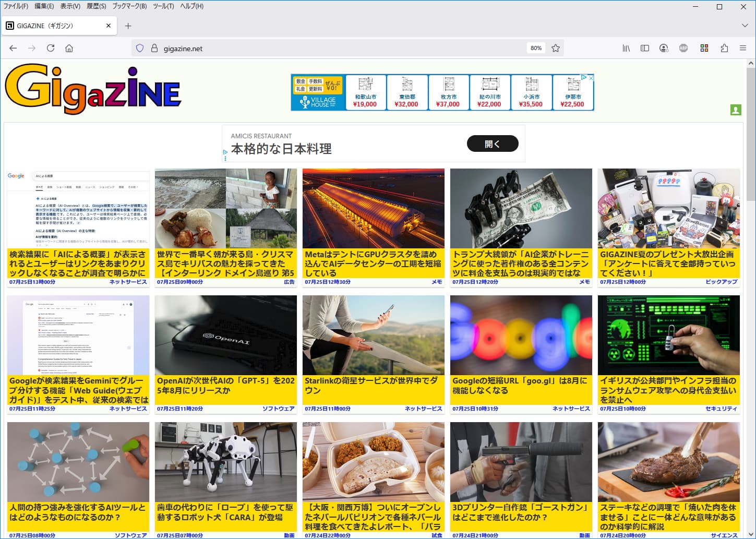Click the ピックアップ category label
Viewport: 756px width, 539px height.
[722, 282]
